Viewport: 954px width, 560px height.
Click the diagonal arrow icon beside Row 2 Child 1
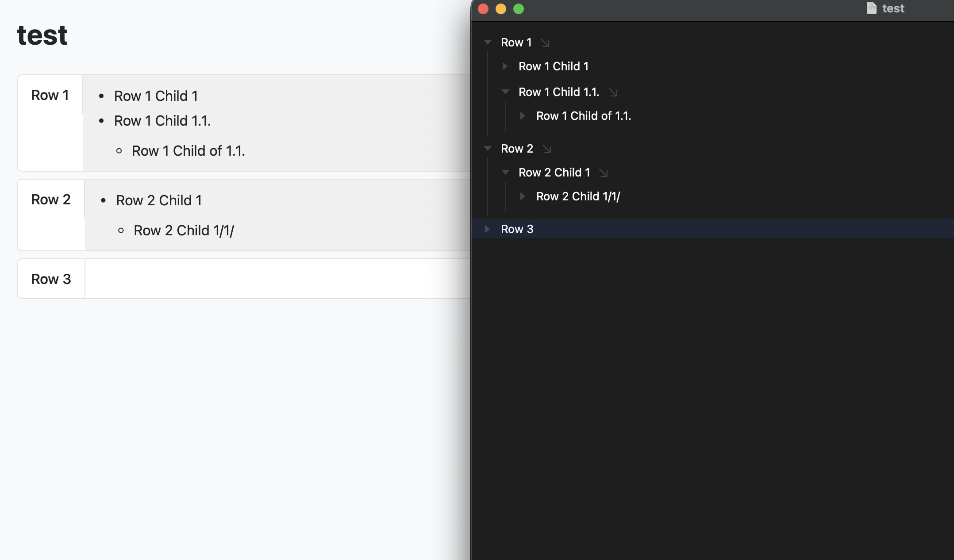coord(604,173)
